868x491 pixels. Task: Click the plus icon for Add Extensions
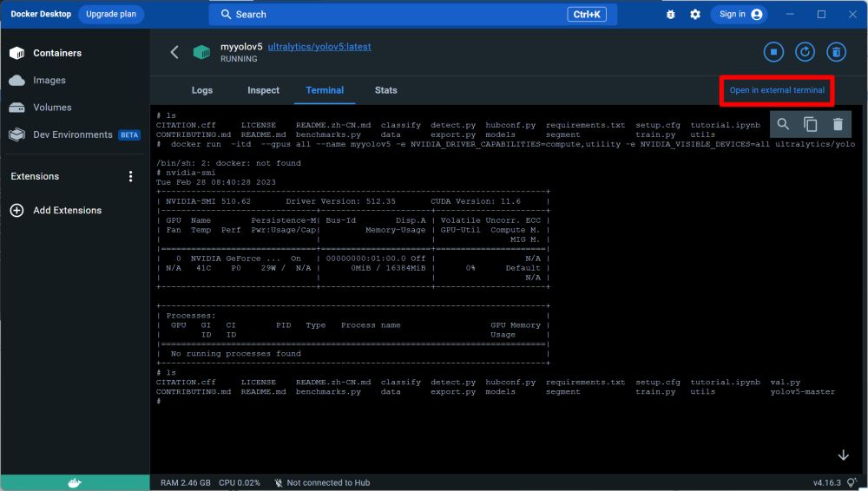click(17, 210)
